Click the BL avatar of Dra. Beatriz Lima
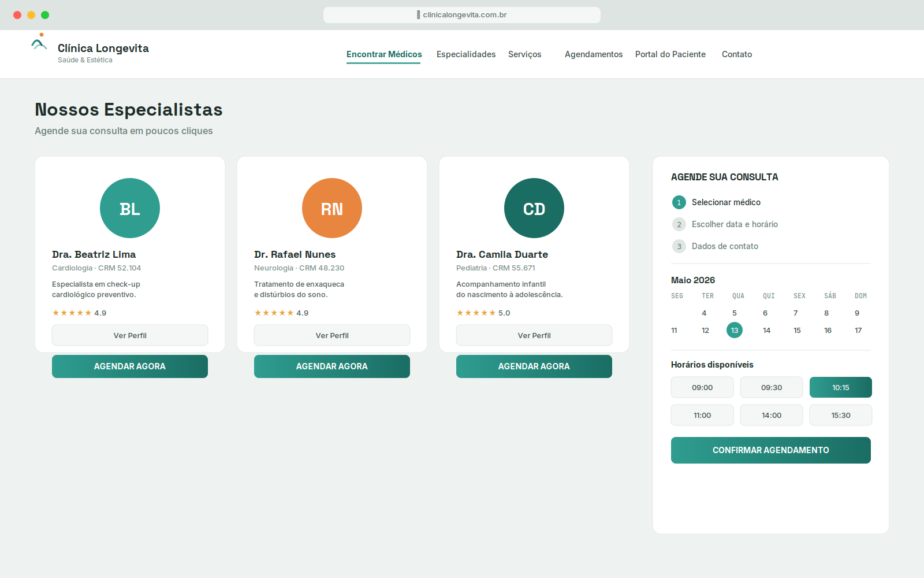 pyautogui.click(x=130, y=208)
